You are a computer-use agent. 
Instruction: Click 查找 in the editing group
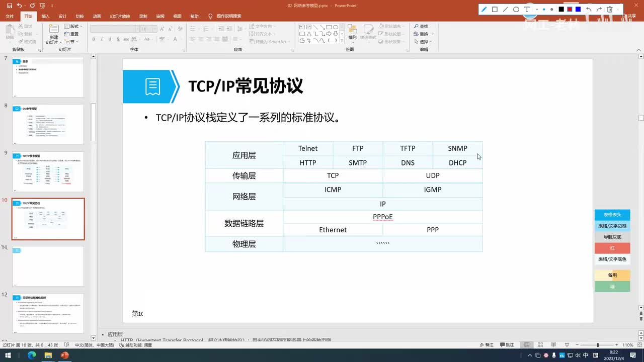421,26
